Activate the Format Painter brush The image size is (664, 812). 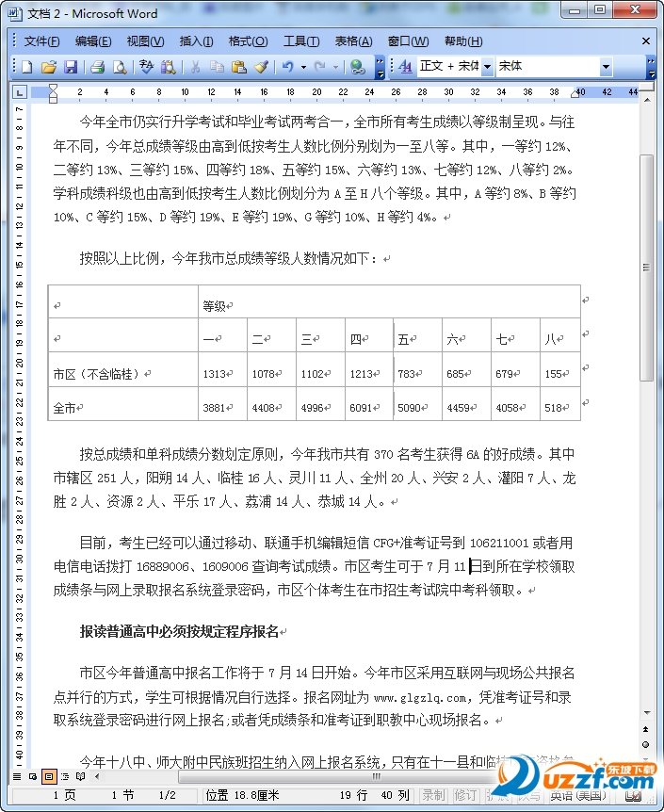point(261,66)
